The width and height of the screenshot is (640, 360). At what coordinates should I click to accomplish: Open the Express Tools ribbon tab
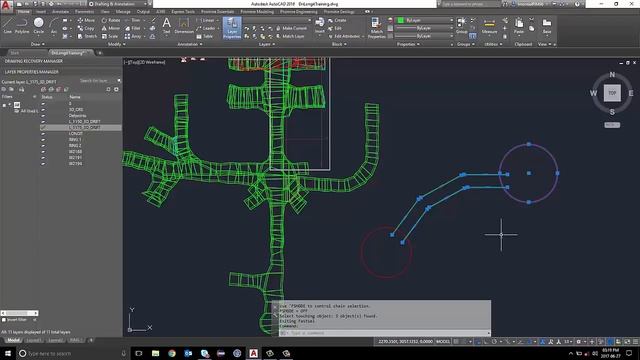click(183, 12)
